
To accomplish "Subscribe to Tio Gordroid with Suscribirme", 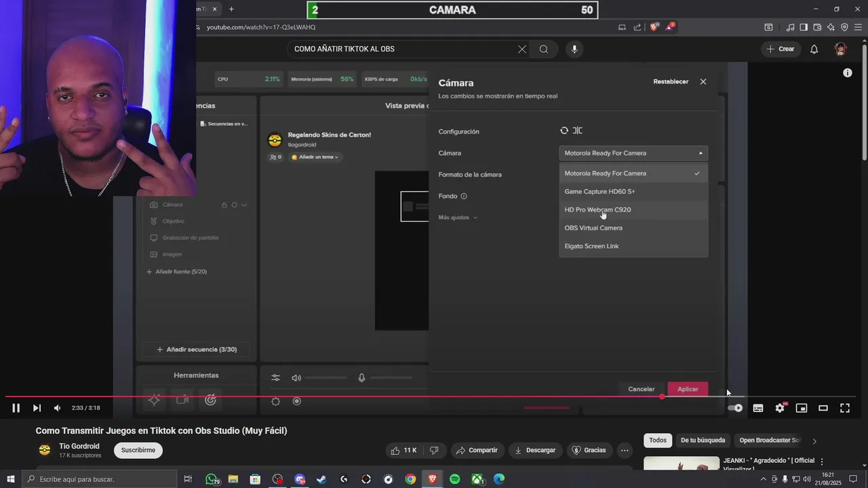I will click(138, 450).
